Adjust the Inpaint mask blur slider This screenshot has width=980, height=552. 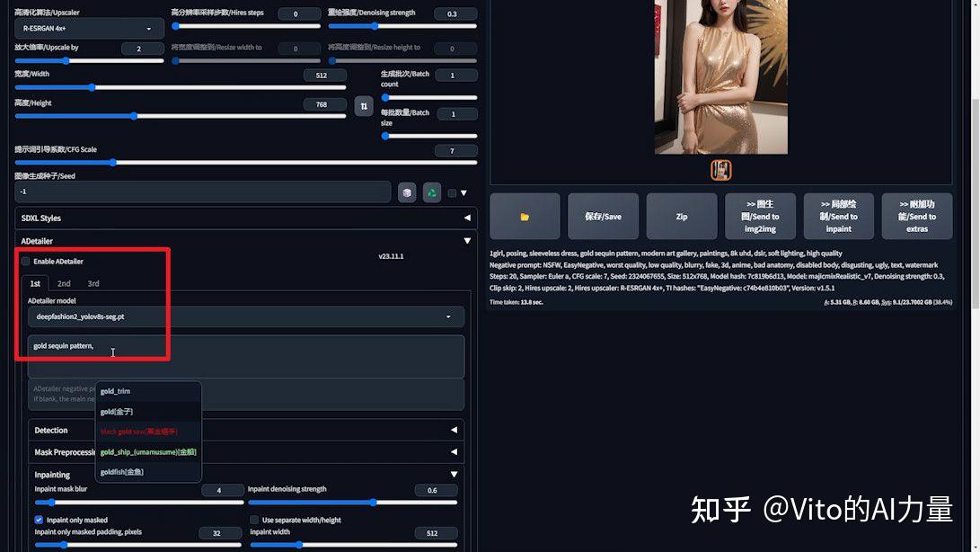click(138, 502)
